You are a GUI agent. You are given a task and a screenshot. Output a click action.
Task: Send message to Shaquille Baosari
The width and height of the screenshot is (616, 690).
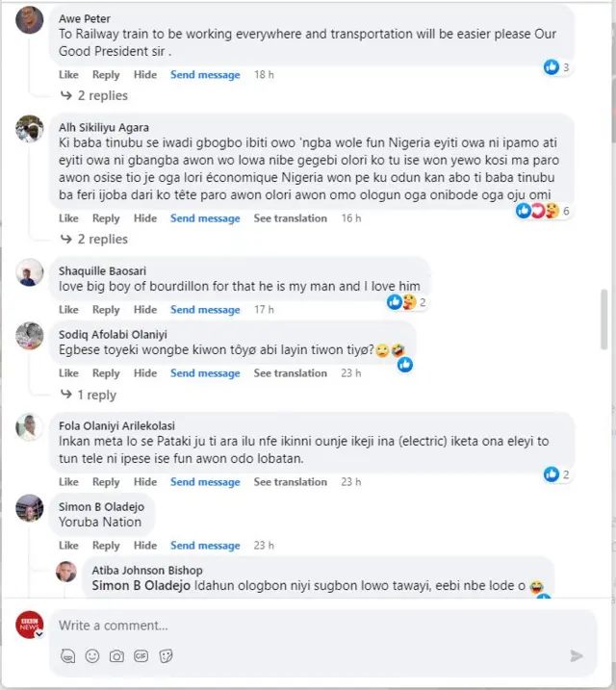[x=205, y=310]
